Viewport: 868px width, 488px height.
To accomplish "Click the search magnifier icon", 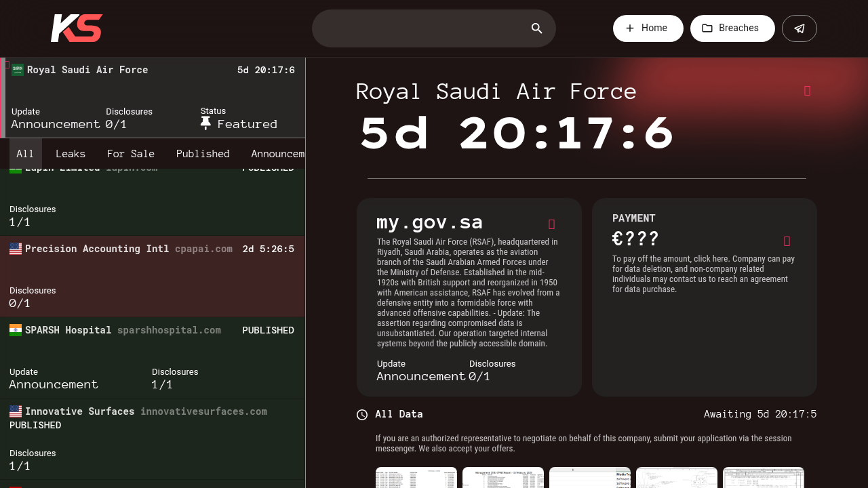I will click(x=537, y=28).
